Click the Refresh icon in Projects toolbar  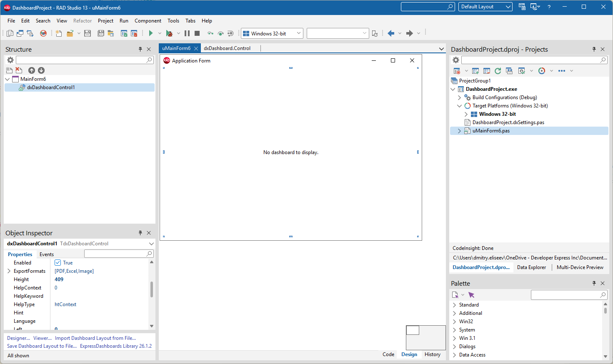point(498,71)
